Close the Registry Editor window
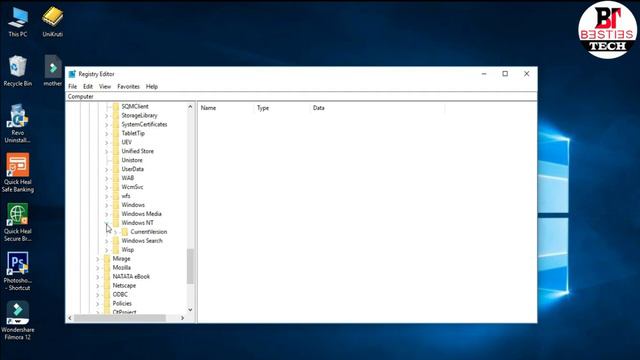640x360 pixels. (x=527, y=74)
